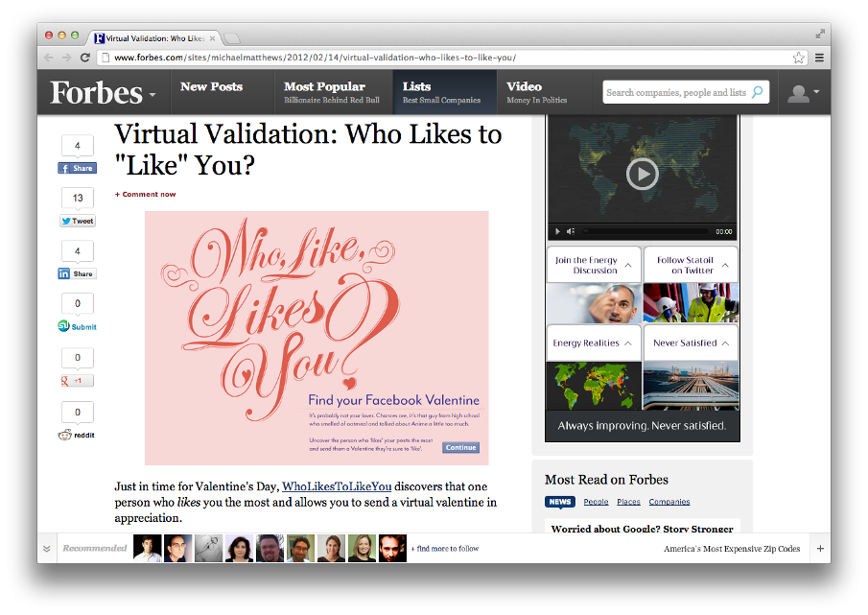Mute the video with the speaker icon
This screenshot has width=868, height=615.
click(x=571, y=231)
